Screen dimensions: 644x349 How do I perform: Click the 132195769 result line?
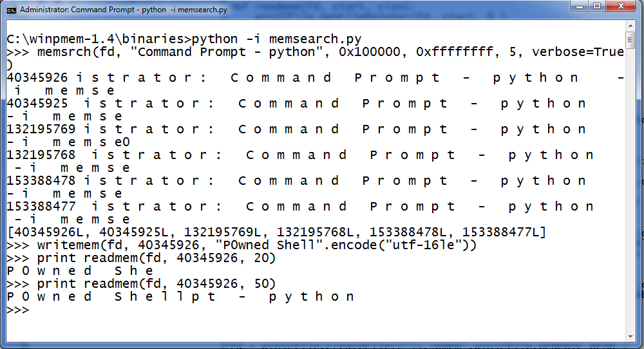point(296,135)
